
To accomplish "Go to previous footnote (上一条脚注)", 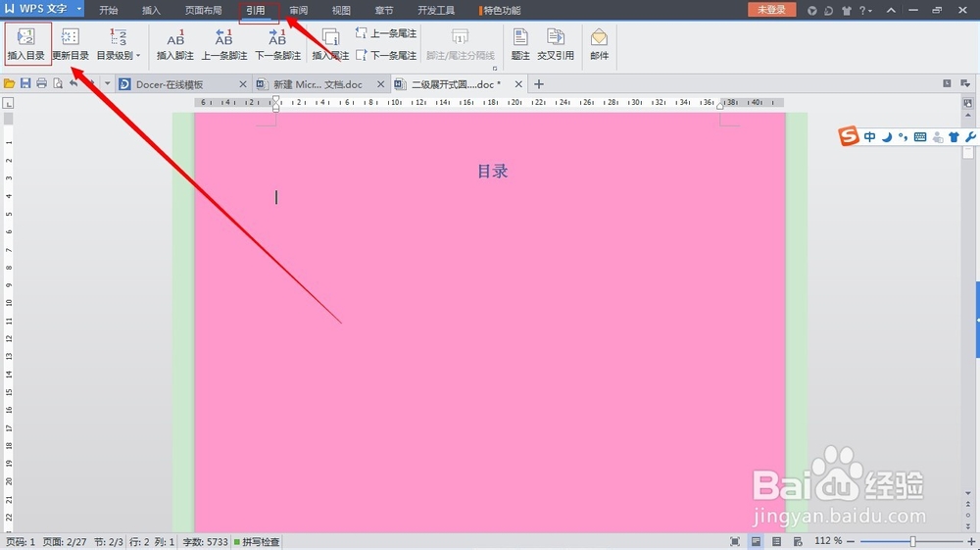I will [224, 44].
